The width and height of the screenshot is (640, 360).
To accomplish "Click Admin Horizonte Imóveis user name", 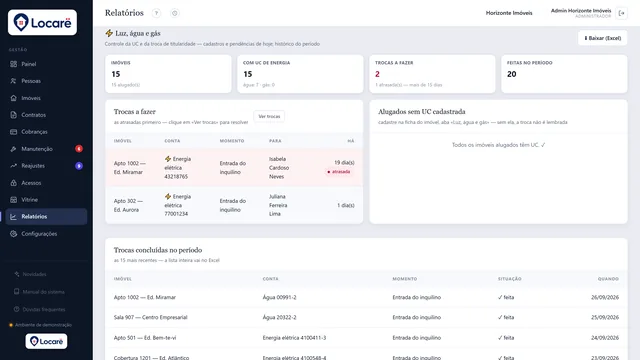I will point(581,11).
